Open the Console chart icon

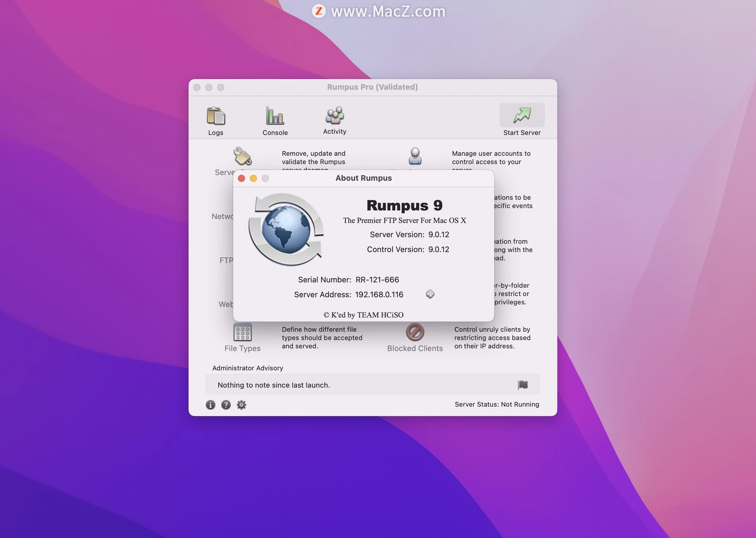(x=275, y=116)
